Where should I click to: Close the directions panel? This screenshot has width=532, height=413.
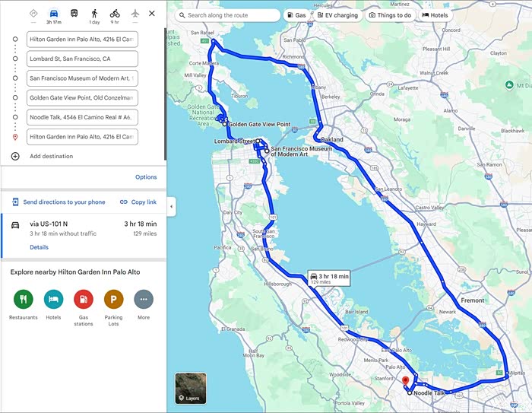152,13
